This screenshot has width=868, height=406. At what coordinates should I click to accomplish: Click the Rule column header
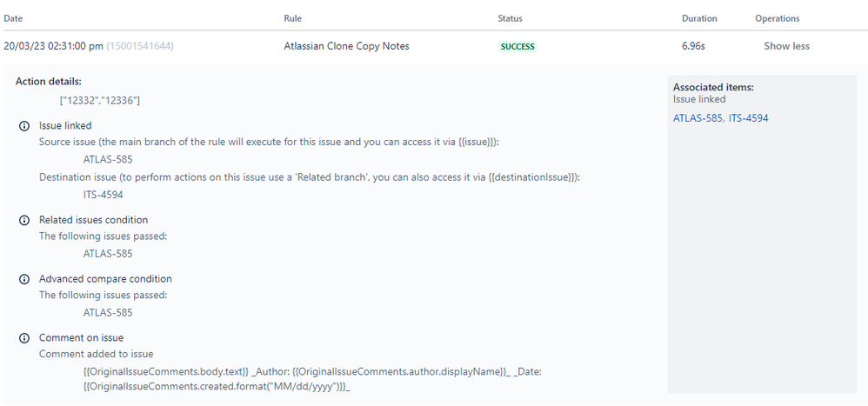click(x=293, y=18)
